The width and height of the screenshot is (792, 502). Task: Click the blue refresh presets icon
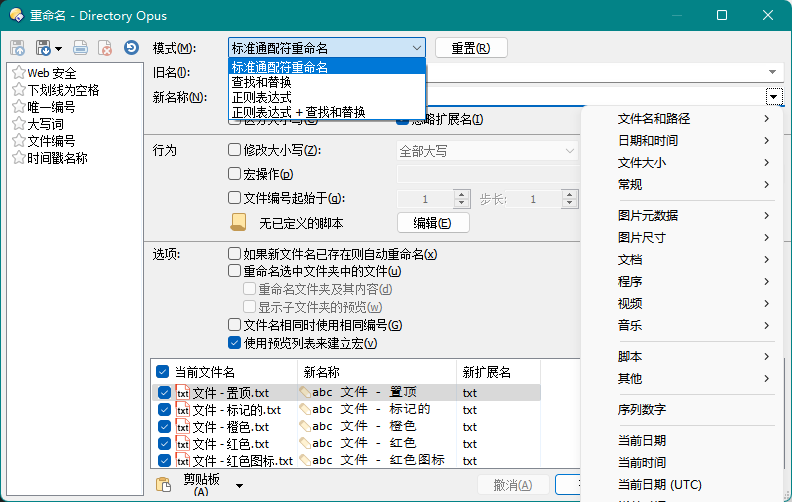coord(131,48)
